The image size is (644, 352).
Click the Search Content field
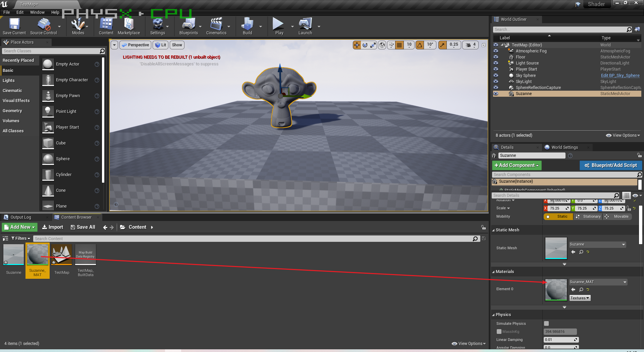[257, 239]
